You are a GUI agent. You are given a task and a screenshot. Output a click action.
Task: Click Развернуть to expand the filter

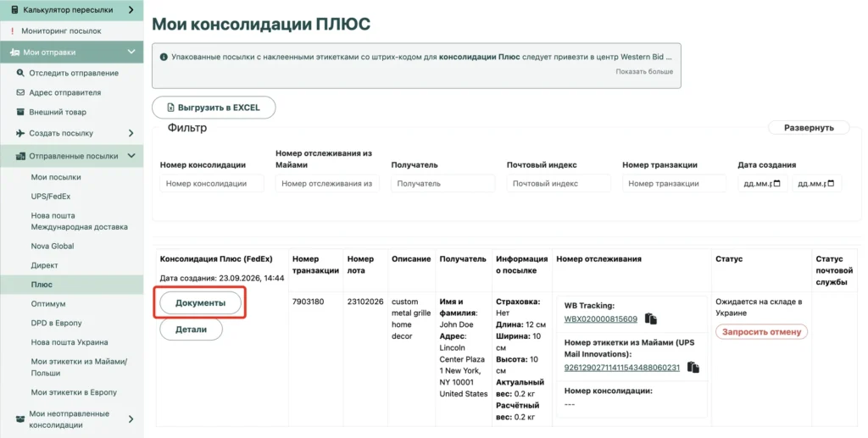click(809, 128)
